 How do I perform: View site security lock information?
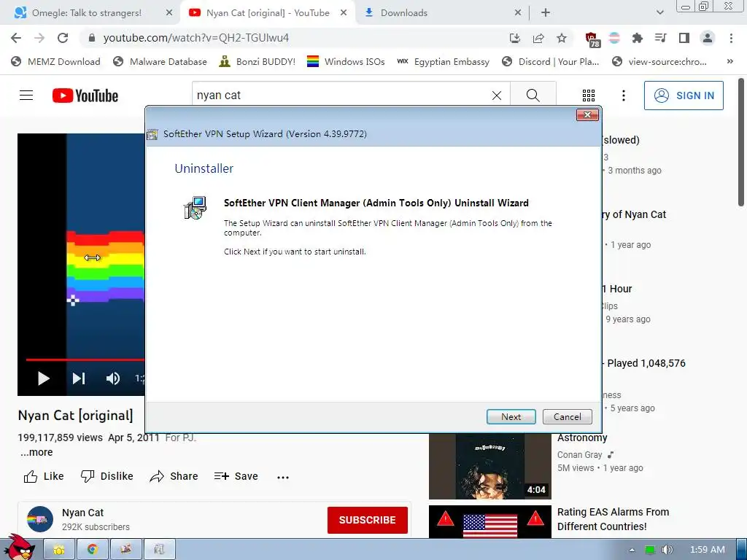92,38
